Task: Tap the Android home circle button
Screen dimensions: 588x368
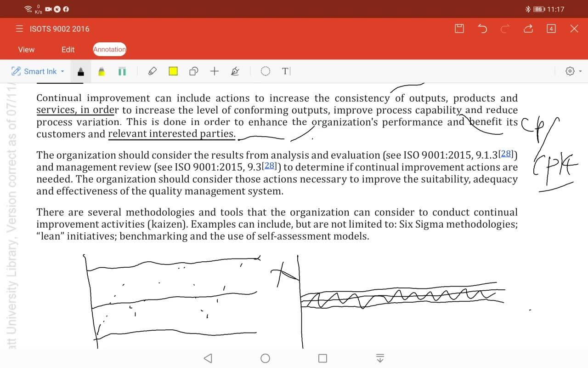Action: [265, 358]
